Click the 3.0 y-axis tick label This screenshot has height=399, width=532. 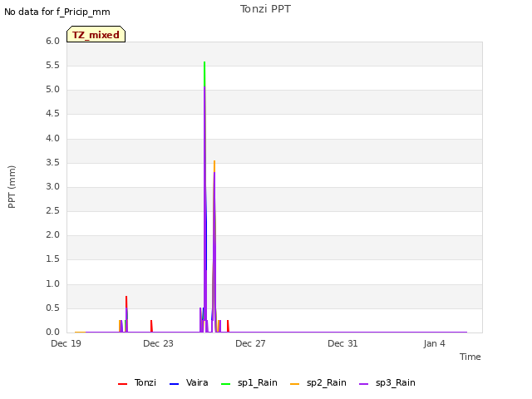point(52,186)
